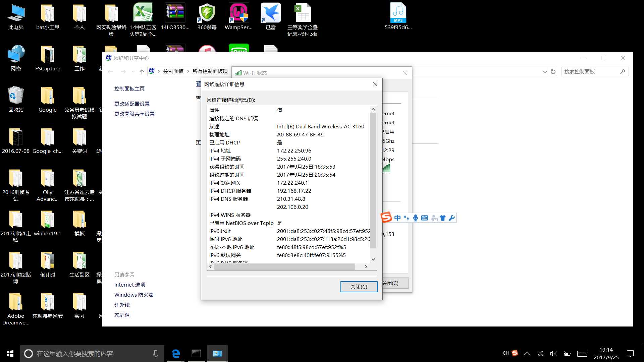Open 控制面板主页 link
644x362 pixels.
129,89
